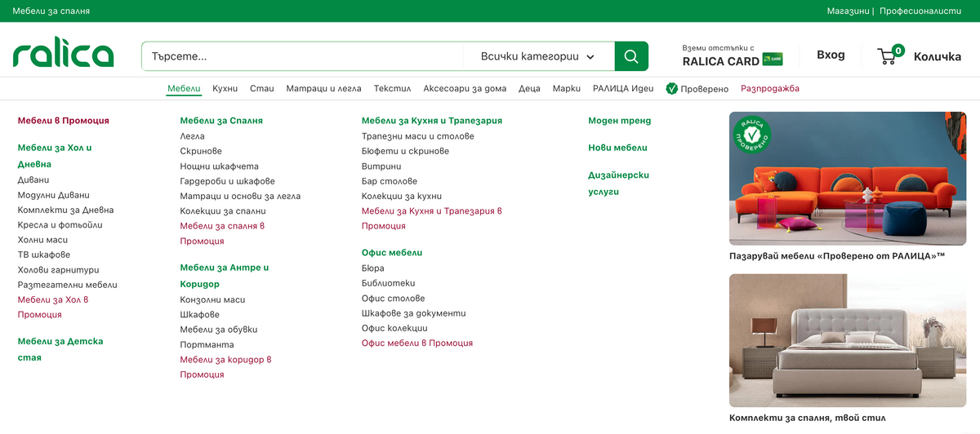Click the RALICA CARD green card icon
980x434 pixels.
tap(773, 59)
